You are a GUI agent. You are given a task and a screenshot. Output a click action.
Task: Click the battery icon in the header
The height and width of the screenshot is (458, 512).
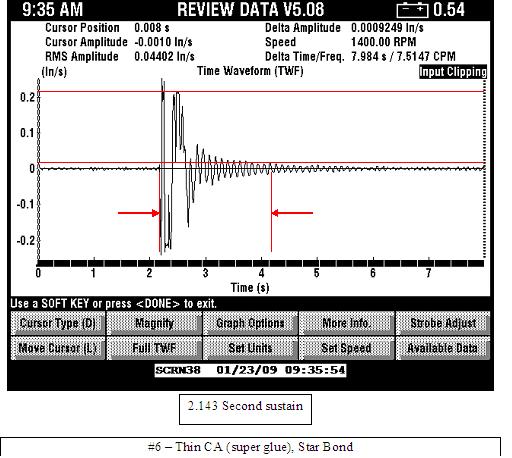point(412,10)
